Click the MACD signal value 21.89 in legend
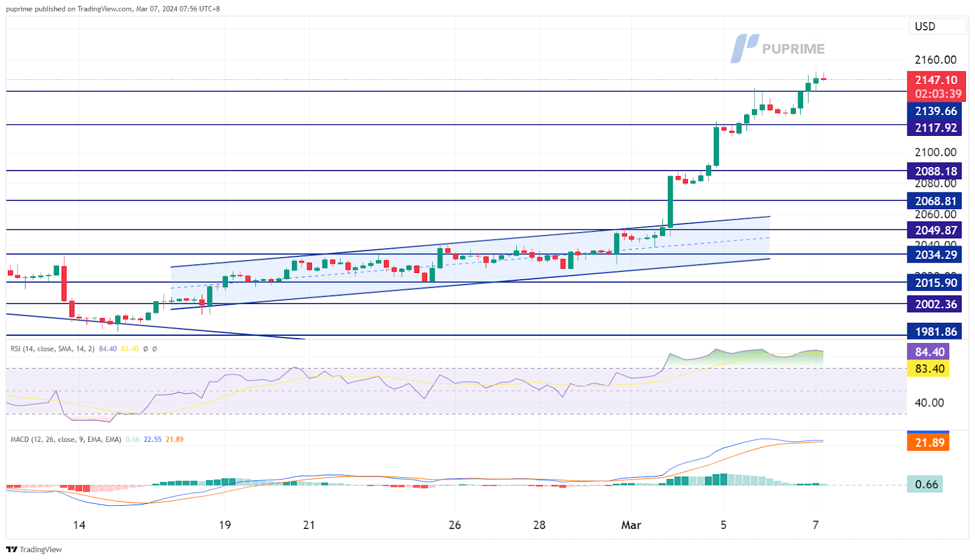The height and width of the screenshot is (560, 975). tap(174, 439)
